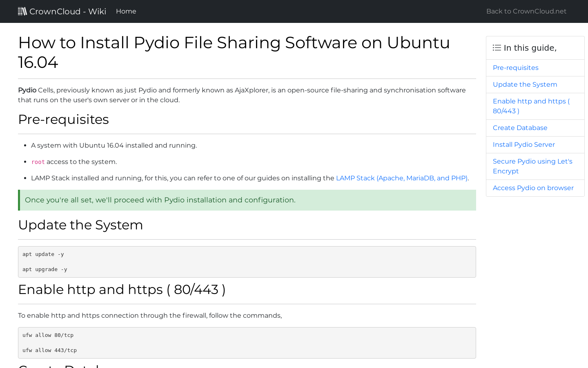This screenshot has width=588, height=368.
Task: Follow the Back to CrownCloud.net link
Action: click(x=526, y=11)
